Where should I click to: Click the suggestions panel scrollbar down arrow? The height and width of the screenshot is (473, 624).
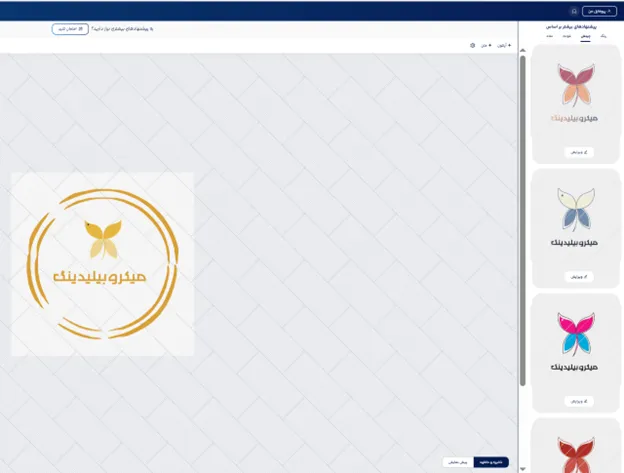click(x=523, y=469)
